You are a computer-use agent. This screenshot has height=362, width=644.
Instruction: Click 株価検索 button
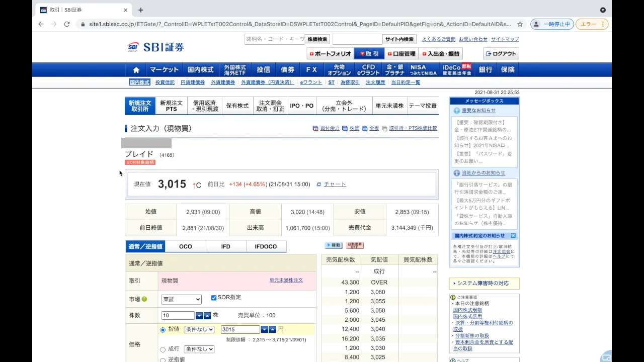point(318,39)
